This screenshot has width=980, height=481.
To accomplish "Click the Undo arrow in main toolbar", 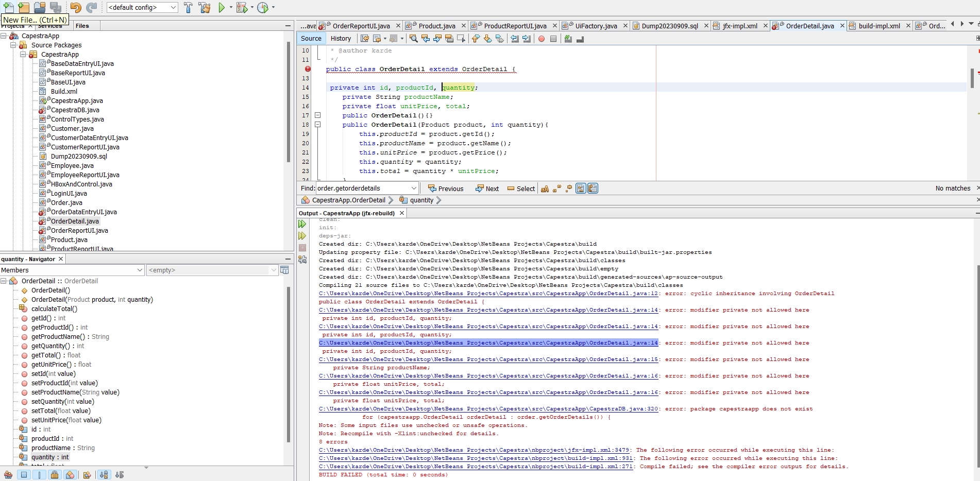I will [x=76, y=7].
